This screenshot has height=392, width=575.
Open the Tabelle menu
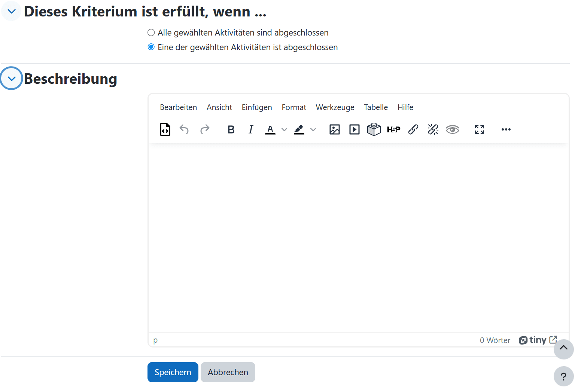[x=376, y=107]
